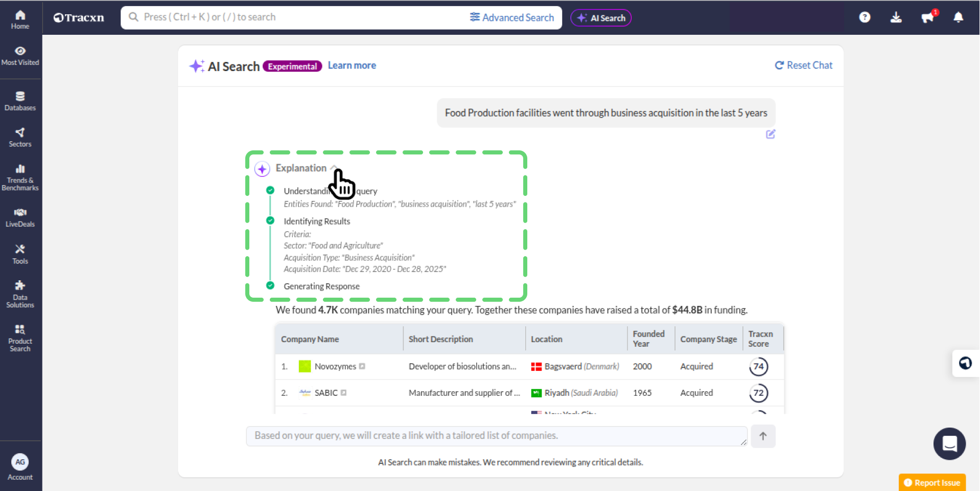Open the Tools sidebar menu

coord(20,254)
